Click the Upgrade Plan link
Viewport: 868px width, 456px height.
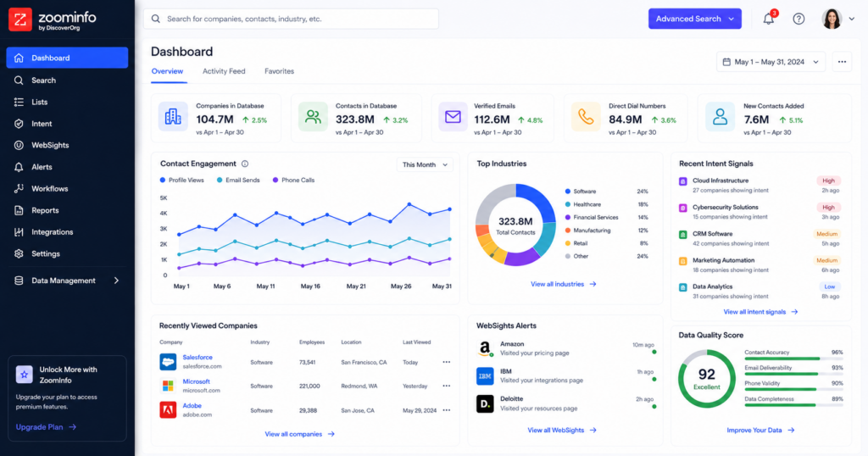[x=46, y=427]
